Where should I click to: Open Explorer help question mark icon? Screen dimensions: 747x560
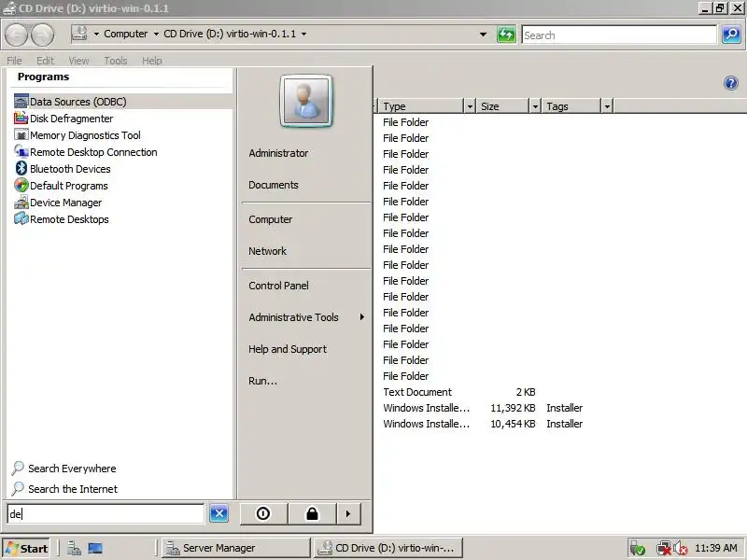coord(731,83)
